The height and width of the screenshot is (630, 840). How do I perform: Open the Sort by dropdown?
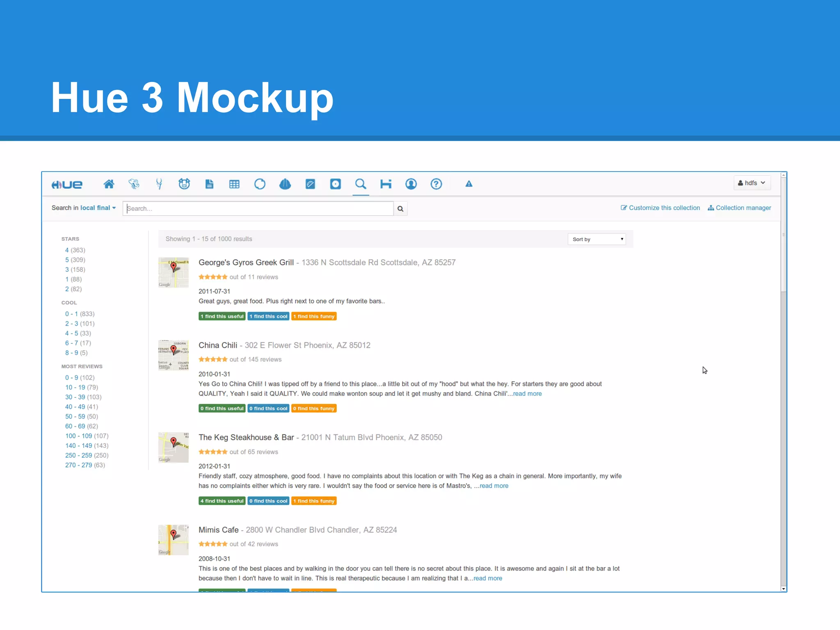(596, 239)
